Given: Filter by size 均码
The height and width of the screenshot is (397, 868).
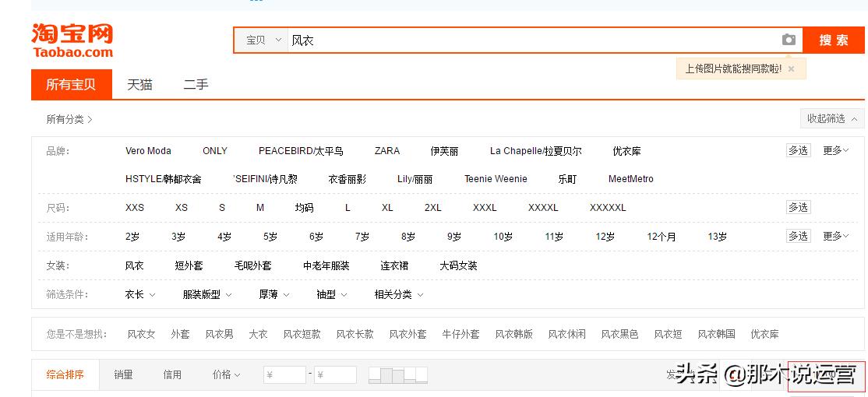Looking at the screenshot, I should click(x=304, y=208).
